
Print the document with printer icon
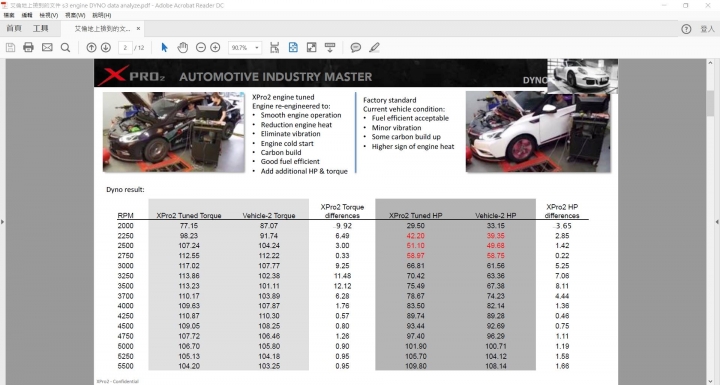coord(28,47)
